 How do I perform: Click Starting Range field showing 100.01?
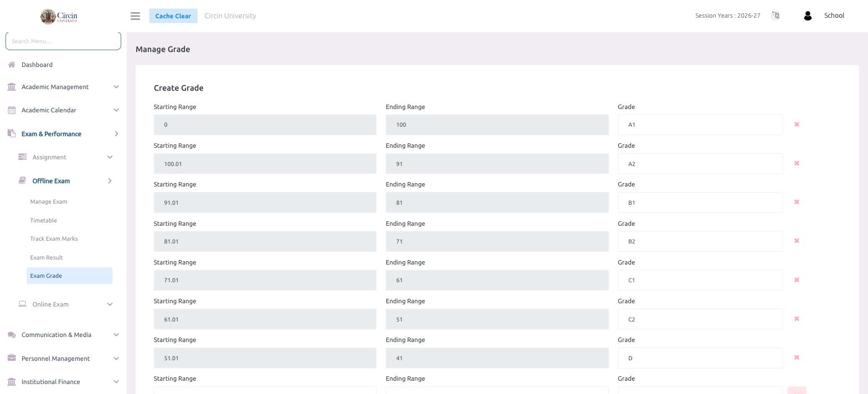click(265, 164)
